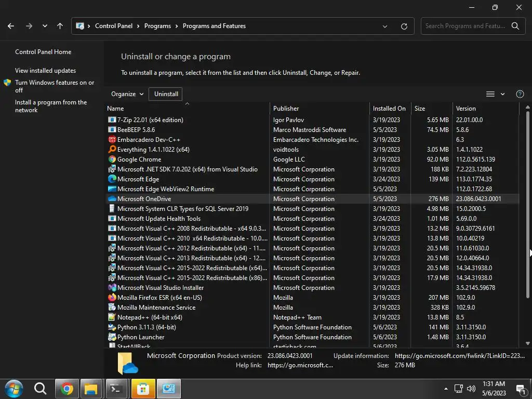Click the Edge WebView2 Runtime icon
532x399 pixels.
[112, 189]
